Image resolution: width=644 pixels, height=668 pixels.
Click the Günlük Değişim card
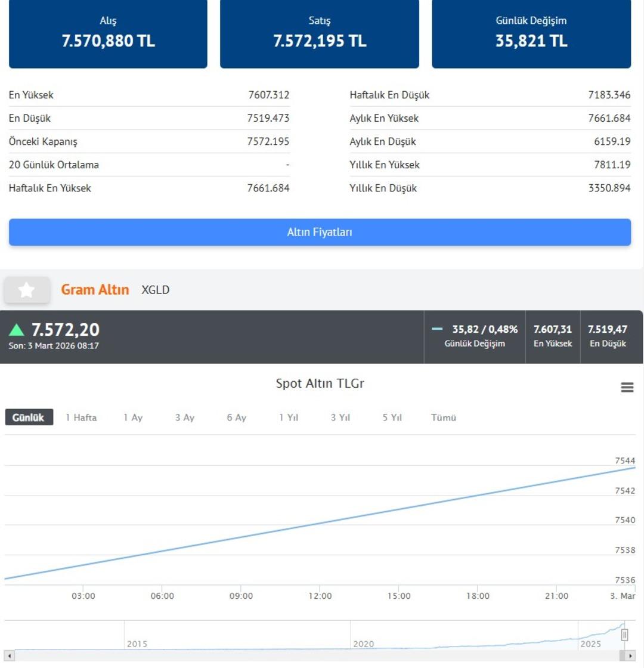531,33
